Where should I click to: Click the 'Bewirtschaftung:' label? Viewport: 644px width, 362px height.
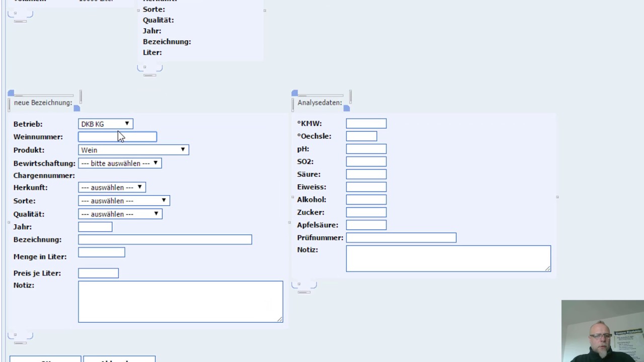[44, 163]
